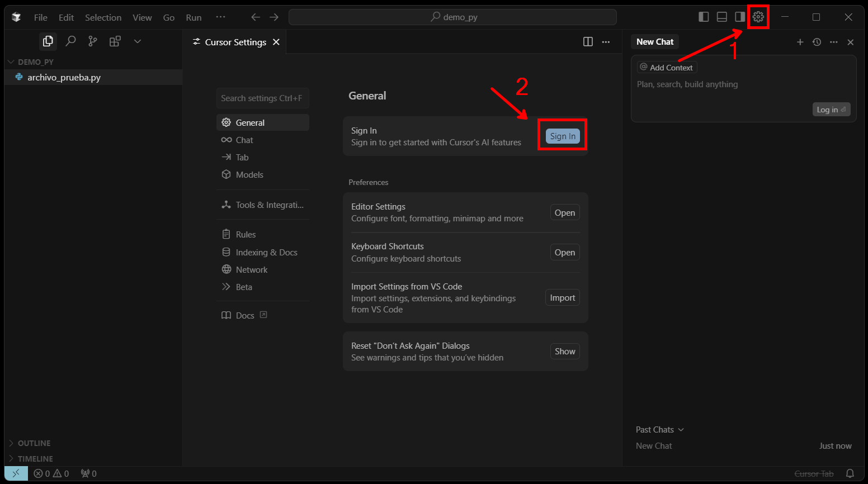This screenshot has height=484, width=868.
Task: Open the Extensions view icon
Action: pyautogui.click(x=115, y=41)
